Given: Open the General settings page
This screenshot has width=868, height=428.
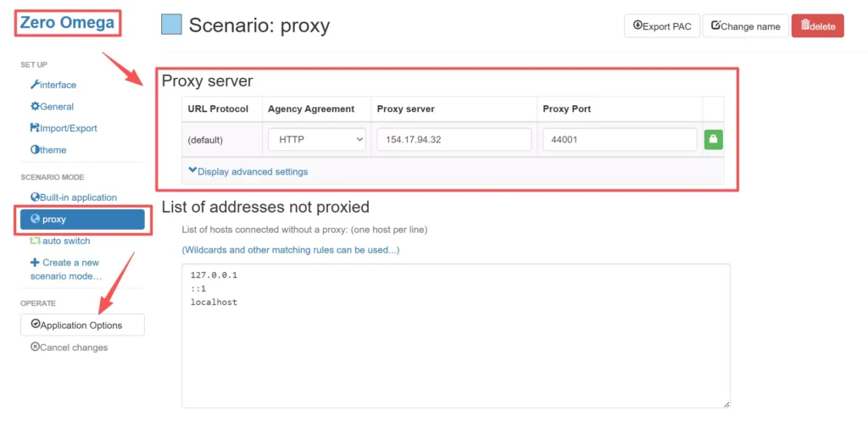Looking at the screenshot, I should coord(52,107).
